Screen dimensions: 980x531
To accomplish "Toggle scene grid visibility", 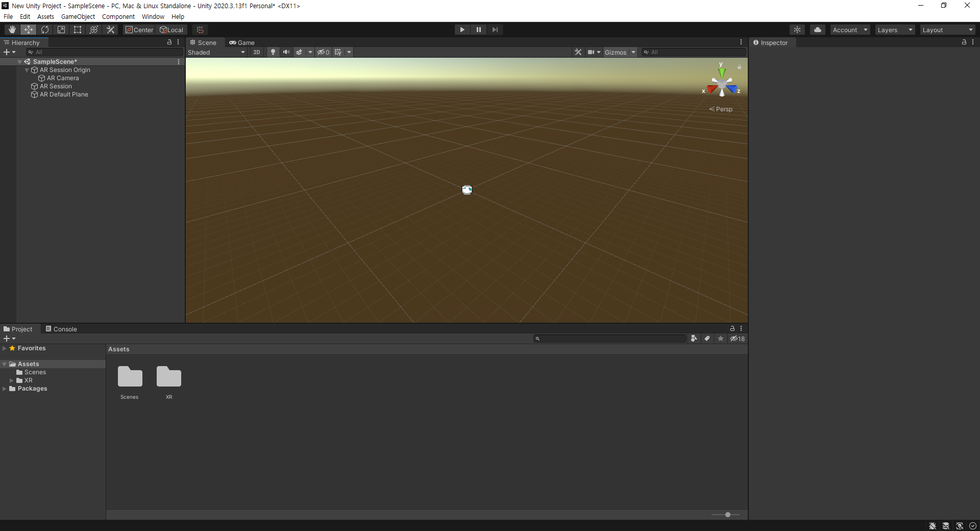I will [x=338, y=52].
